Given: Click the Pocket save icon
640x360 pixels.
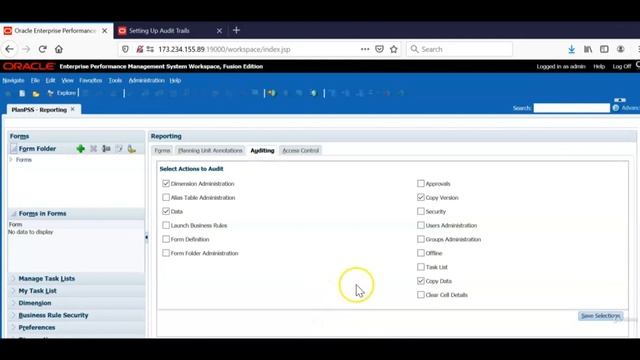Looking at the screenshot, I should [x=379, y=49].
